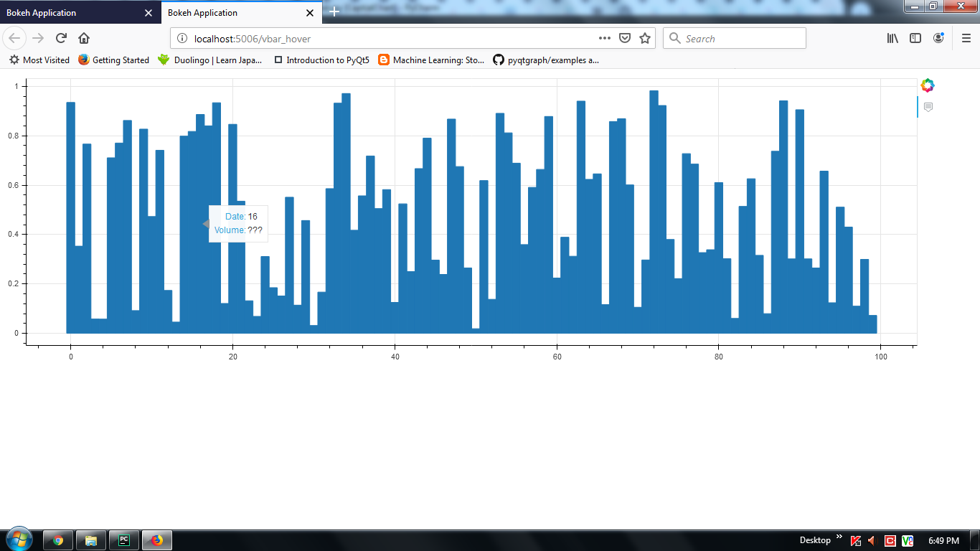Click the Firefox taskbar button
This screenshot has height=551, width=980.
(x=157, y=540)
